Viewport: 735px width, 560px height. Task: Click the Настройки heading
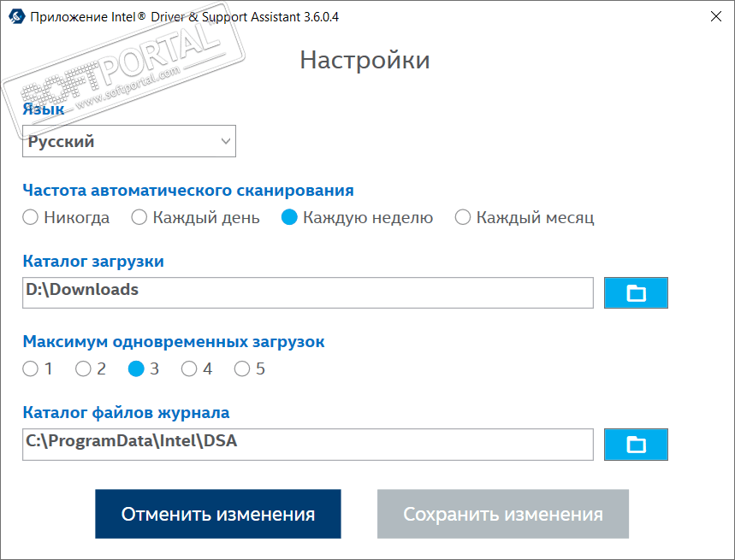coord(365,61)
